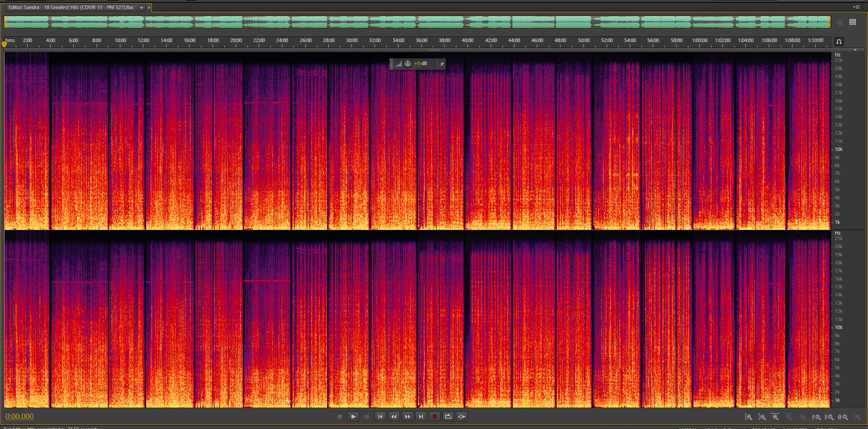Image resolution: width=868 pixels, height=429 pixels.
Task: Start playback with the Play button
Action: [353, 417]
